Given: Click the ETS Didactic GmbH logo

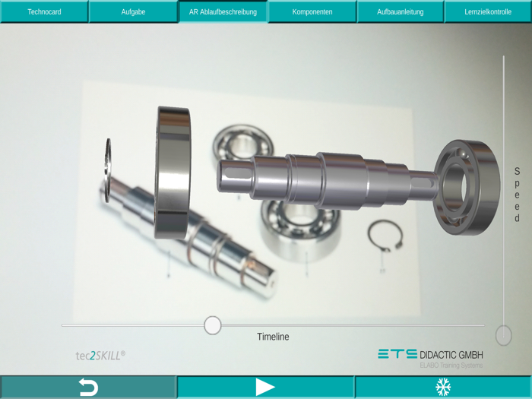Looking at the screenshot, I should pos(430,358).
